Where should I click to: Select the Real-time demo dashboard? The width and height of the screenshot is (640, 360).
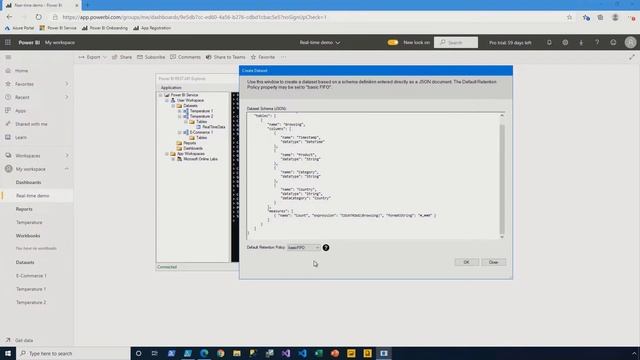(x=33, y=196)
